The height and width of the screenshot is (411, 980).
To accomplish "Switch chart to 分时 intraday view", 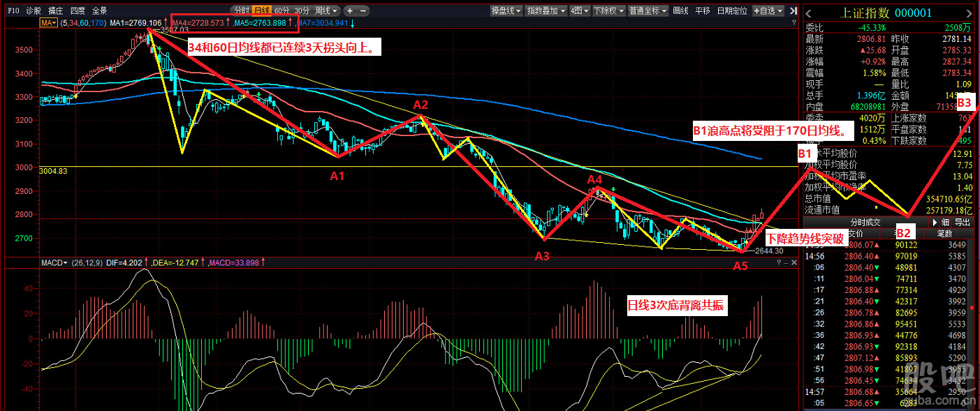I will [x=241, y=10].
